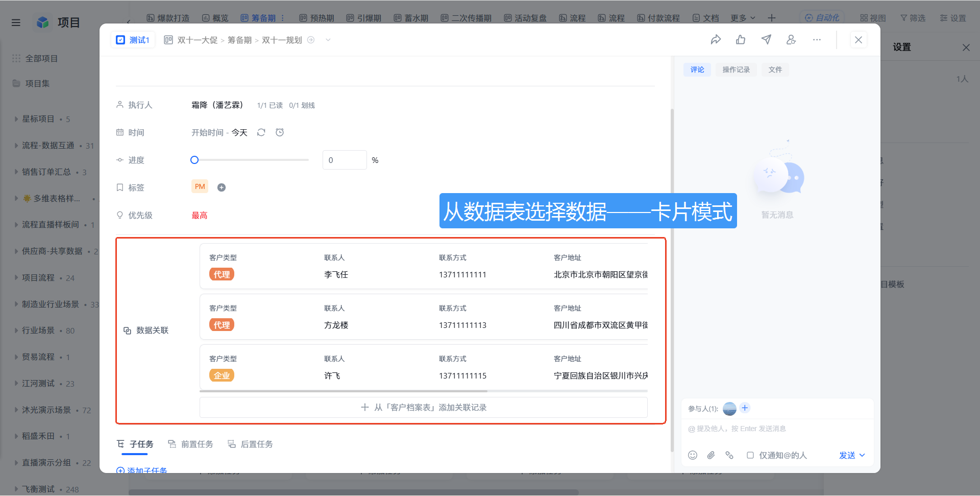Open the 发送 dropdown arrow

(862, 455)
